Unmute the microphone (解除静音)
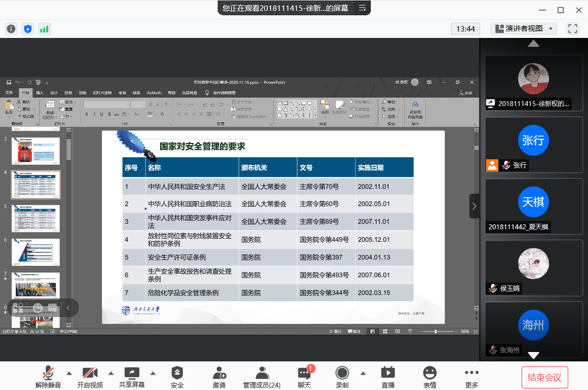 (48, 374)
